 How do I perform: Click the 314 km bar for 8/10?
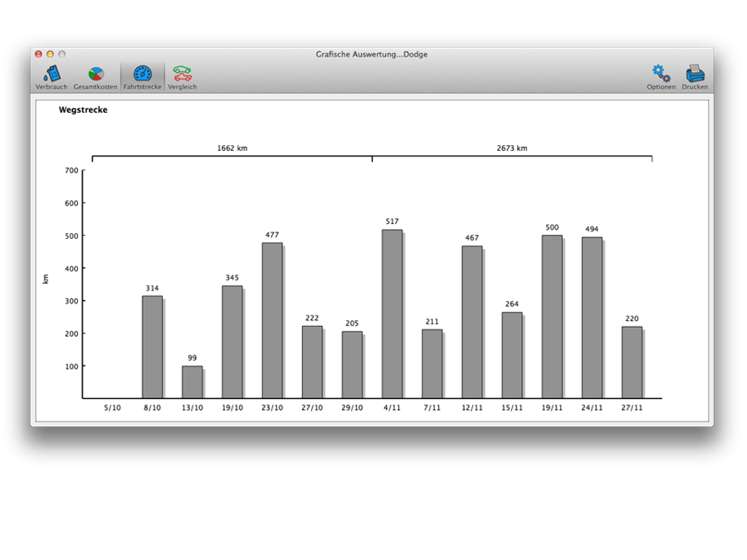point(152,347)
